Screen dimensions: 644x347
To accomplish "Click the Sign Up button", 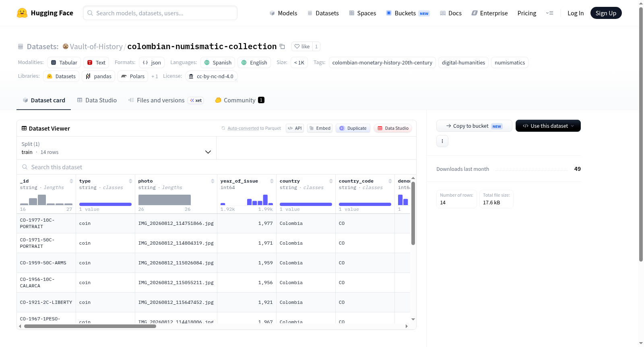I will point(606,13).
